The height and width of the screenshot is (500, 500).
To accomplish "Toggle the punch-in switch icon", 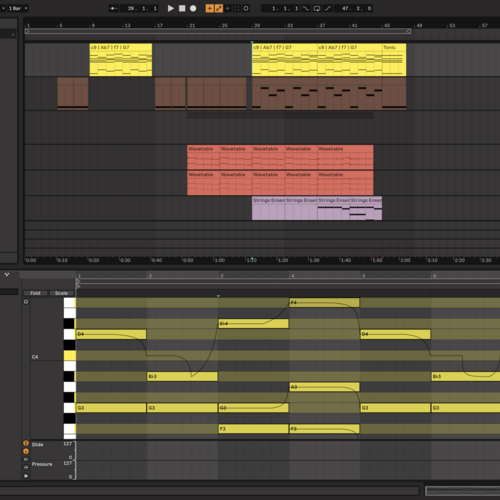I will (306, 8).
